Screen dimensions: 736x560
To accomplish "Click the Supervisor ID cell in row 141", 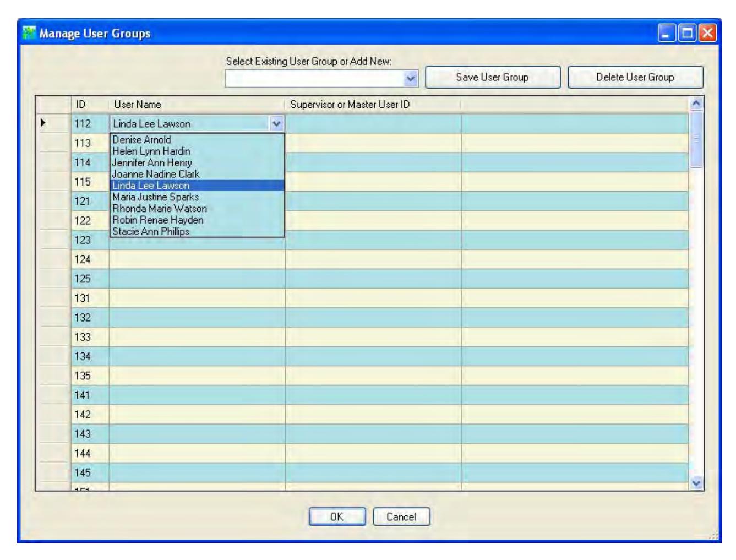I will coord(373,395).
